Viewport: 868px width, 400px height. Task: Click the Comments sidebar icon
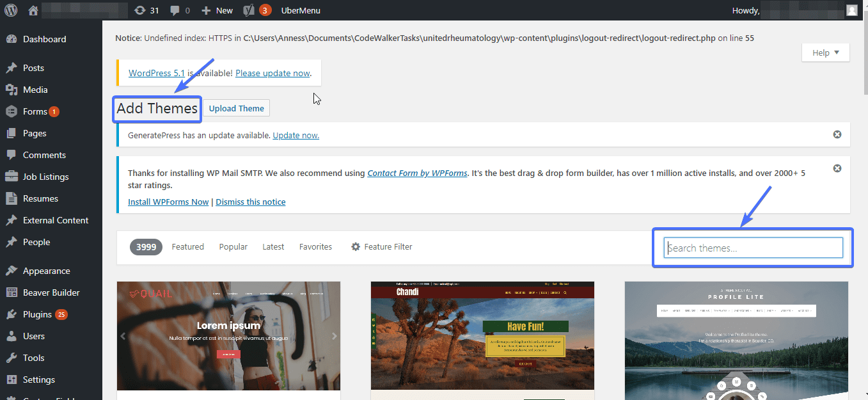coord(12,155)
